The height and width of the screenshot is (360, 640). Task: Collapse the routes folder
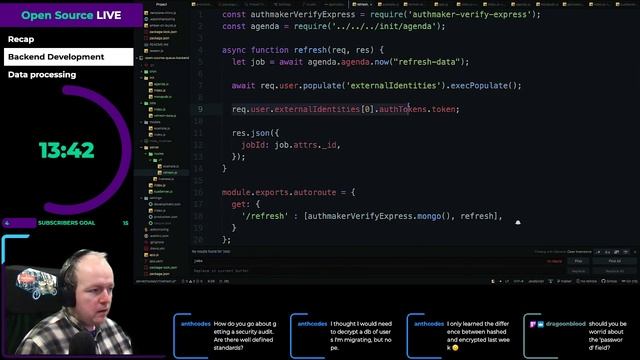coord(146,154)
